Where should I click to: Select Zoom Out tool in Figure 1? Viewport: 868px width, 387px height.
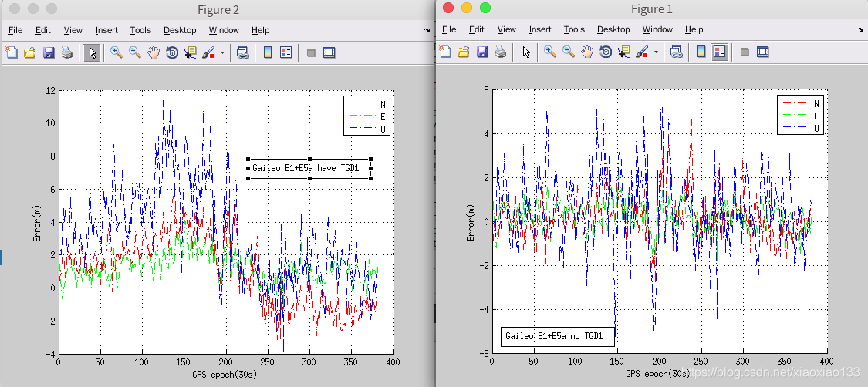coord(569,52)
